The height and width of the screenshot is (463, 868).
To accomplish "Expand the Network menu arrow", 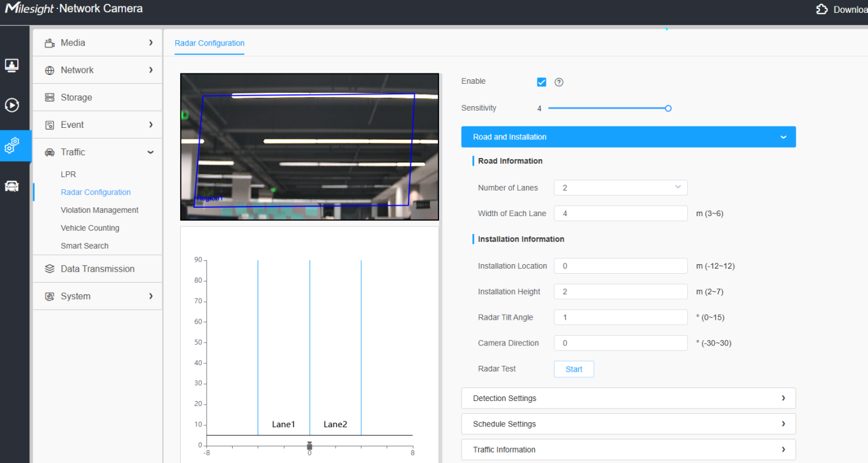I will [151, 70].
